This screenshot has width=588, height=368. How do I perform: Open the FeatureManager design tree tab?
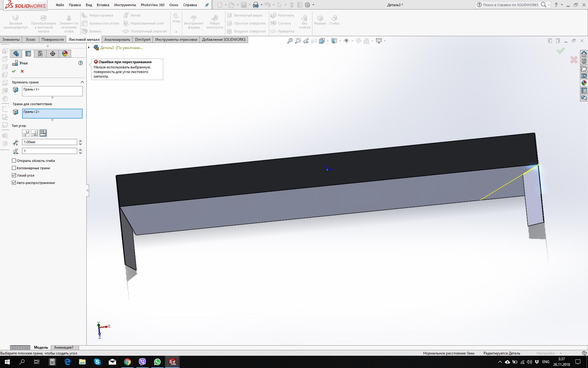(16, 54)
